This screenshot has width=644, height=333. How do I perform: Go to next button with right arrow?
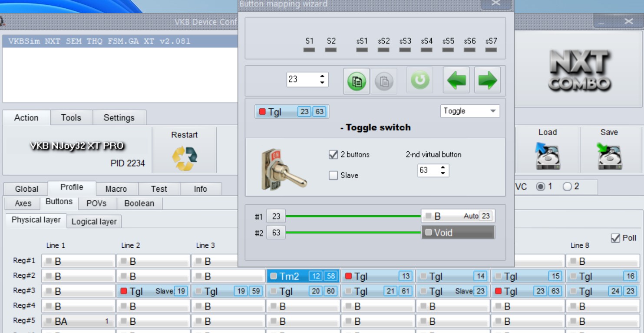point(487,80)
